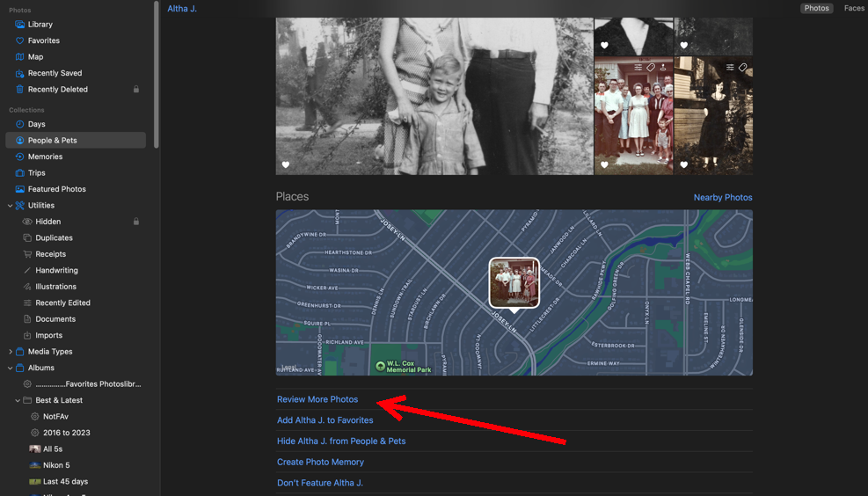Click the Recently Edited sliders icon
This screenshot has height=496, width=868.
click(x=27, y=303)
